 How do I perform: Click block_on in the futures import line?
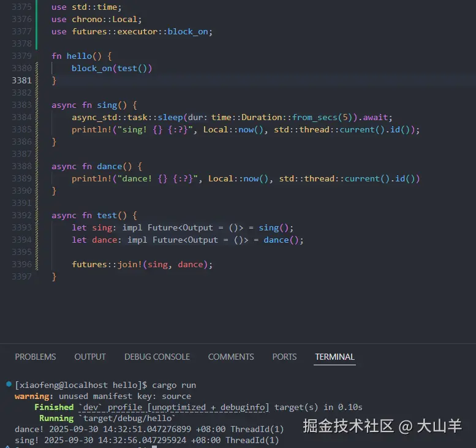[x=187, y=31]
